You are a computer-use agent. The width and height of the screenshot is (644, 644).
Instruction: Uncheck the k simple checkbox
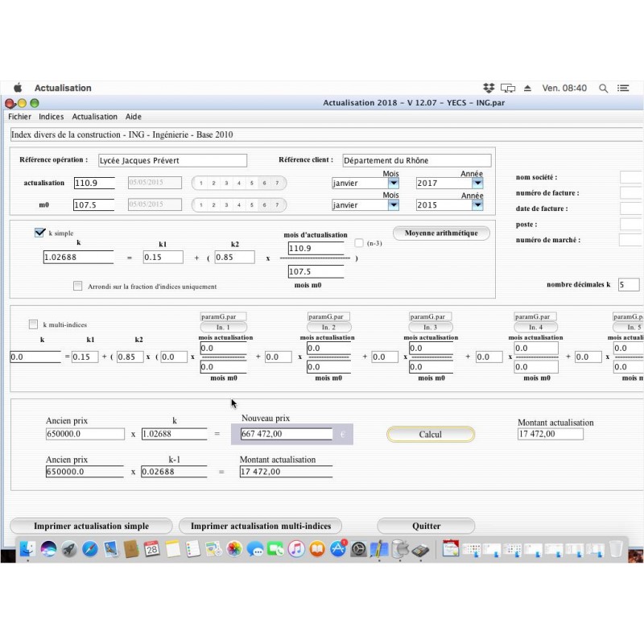(x=39, y=233)
